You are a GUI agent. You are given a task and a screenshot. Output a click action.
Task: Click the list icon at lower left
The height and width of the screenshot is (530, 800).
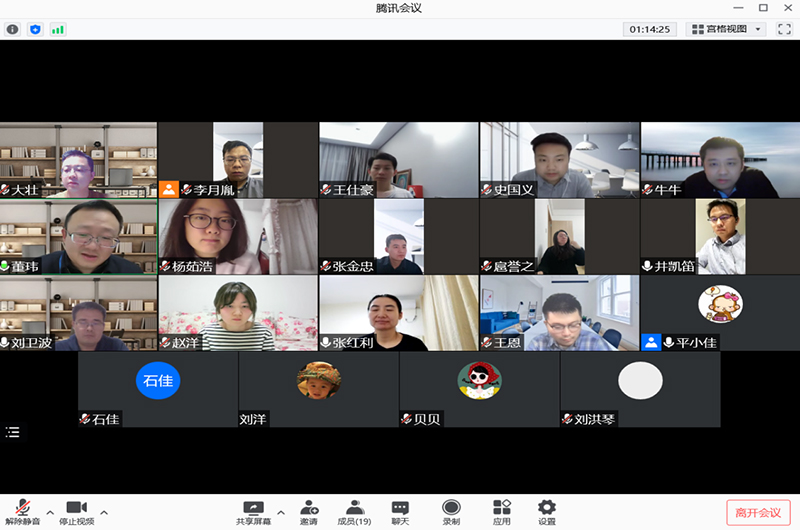(x=12, y=432)
